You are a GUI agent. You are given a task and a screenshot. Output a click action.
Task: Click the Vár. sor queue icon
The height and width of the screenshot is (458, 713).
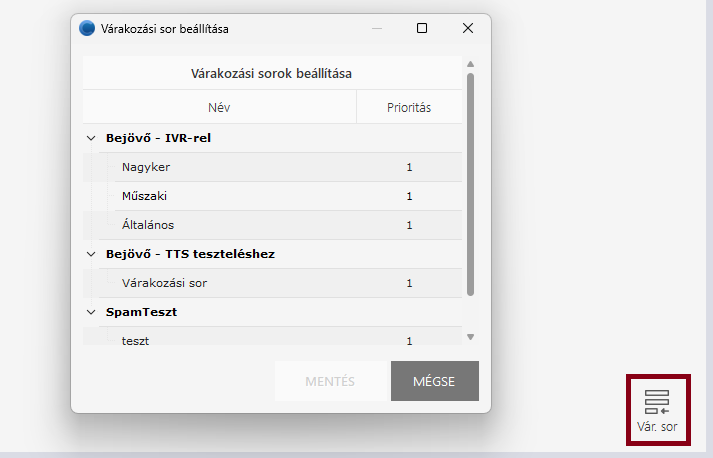coord(657,409)
